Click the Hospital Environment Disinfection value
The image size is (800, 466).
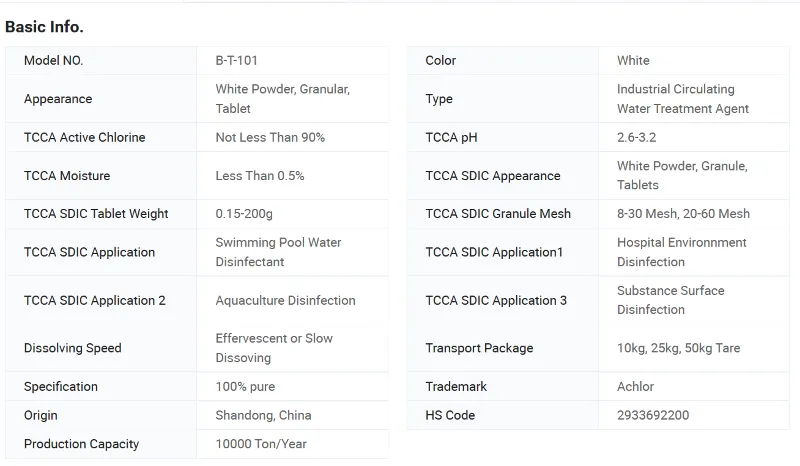(x=681, y=252)
